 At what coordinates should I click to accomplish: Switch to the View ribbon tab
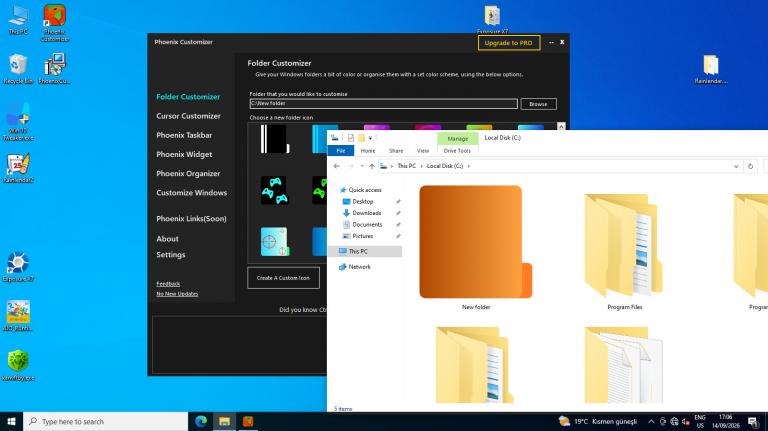point(423,151)
